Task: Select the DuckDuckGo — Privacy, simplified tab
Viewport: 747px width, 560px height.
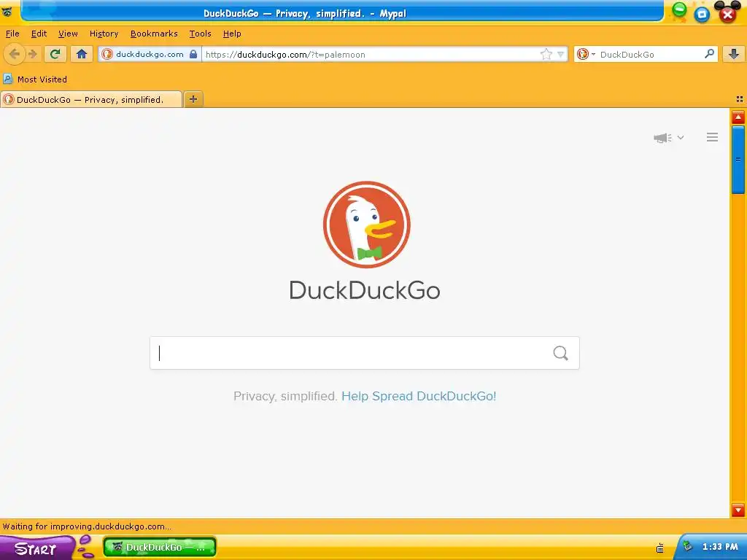Action: click(91, 99)
